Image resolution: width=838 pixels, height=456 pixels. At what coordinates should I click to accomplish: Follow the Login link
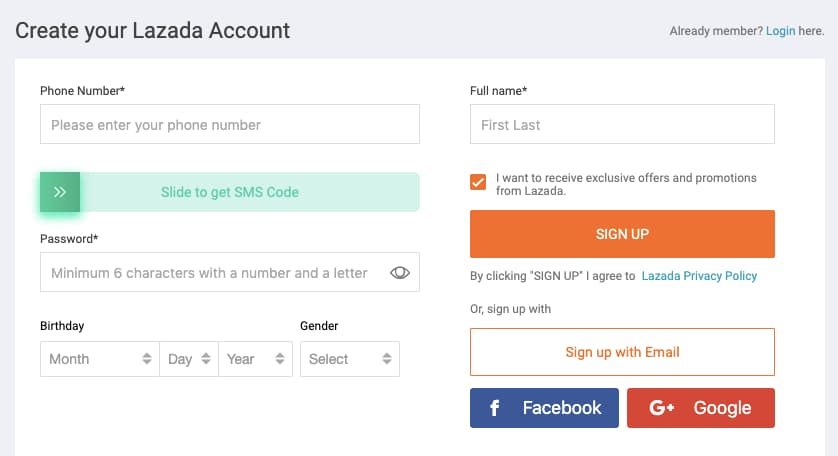[x=780, y=31]
